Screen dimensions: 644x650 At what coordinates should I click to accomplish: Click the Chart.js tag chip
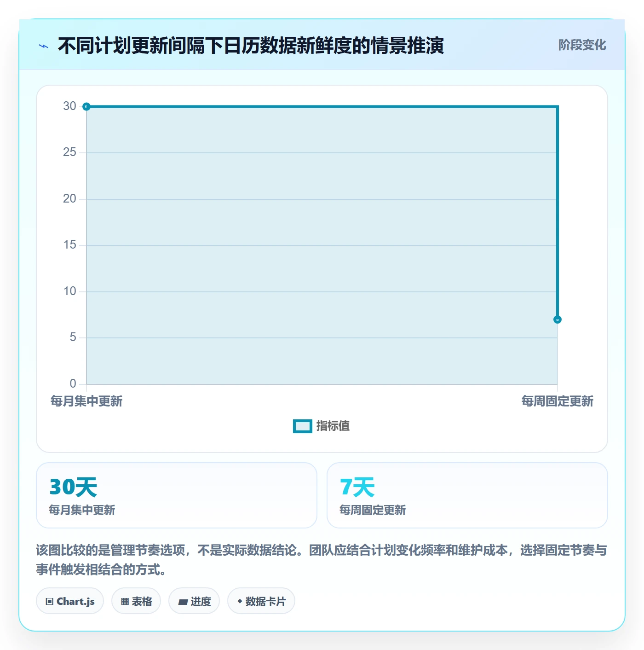tap(70, 601)
